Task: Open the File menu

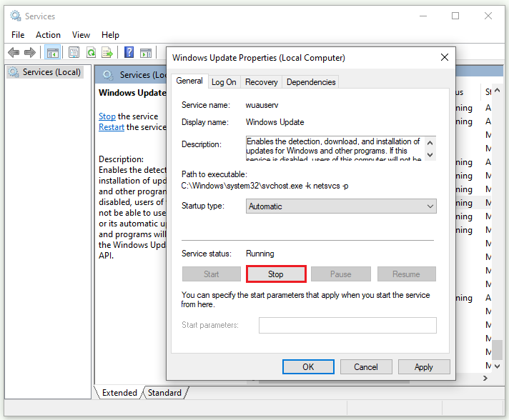Action: 18,35
